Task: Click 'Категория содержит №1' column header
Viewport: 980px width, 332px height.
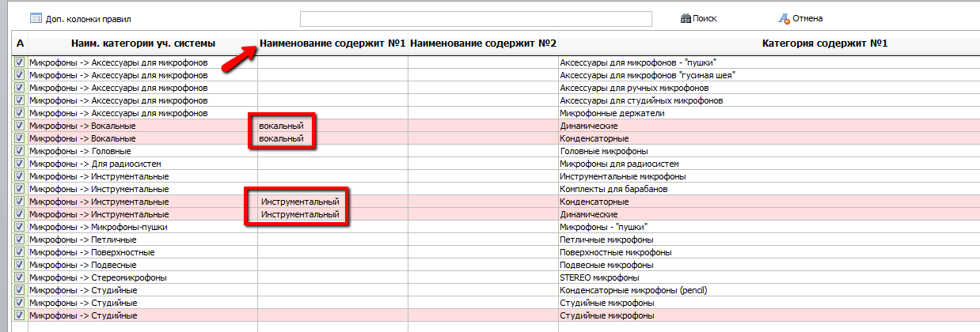Action: click(x=825, y=43)
